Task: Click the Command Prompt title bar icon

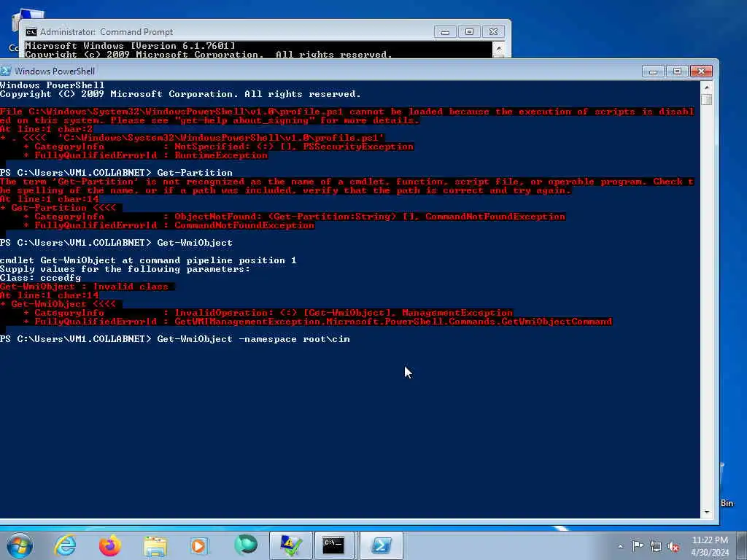Action: pyautogui.click(x=31, y=32)
